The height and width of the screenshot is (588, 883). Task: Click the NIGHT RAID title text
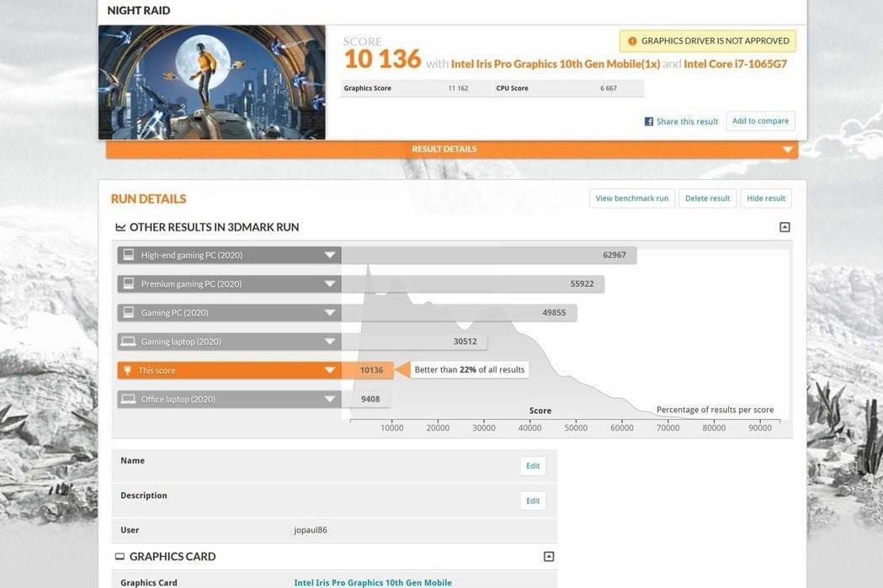point(139,11)
